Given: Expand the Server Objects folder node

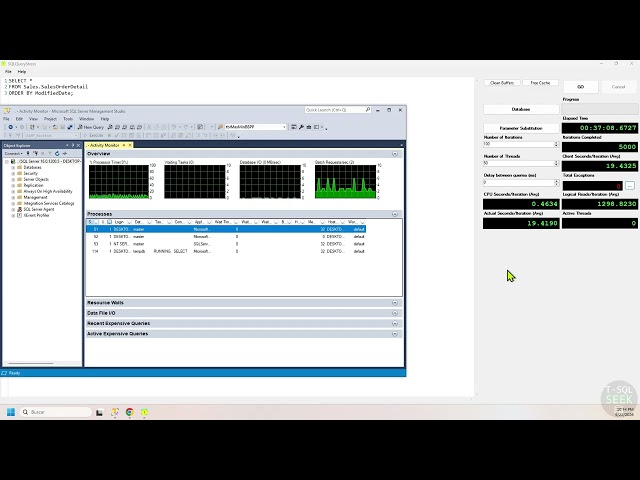Looking at the screenshot, I should click(13, 179).
